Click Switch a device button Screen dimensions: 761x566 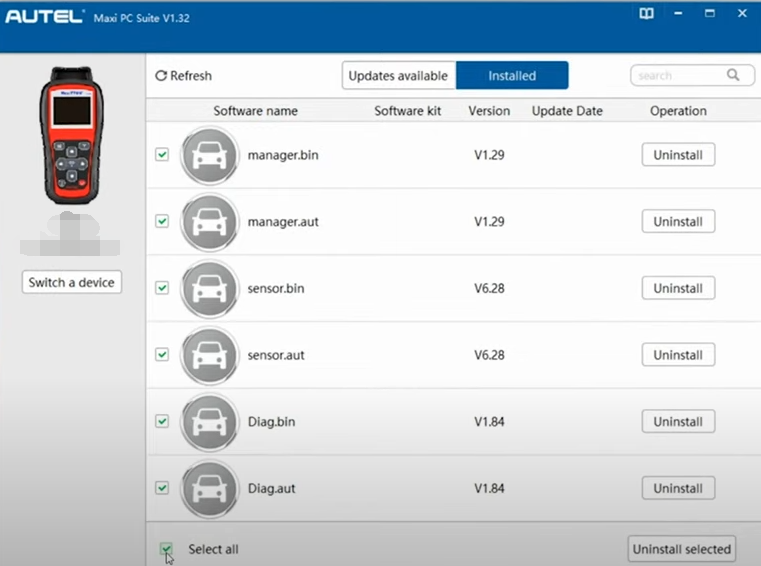click(71, 282)
